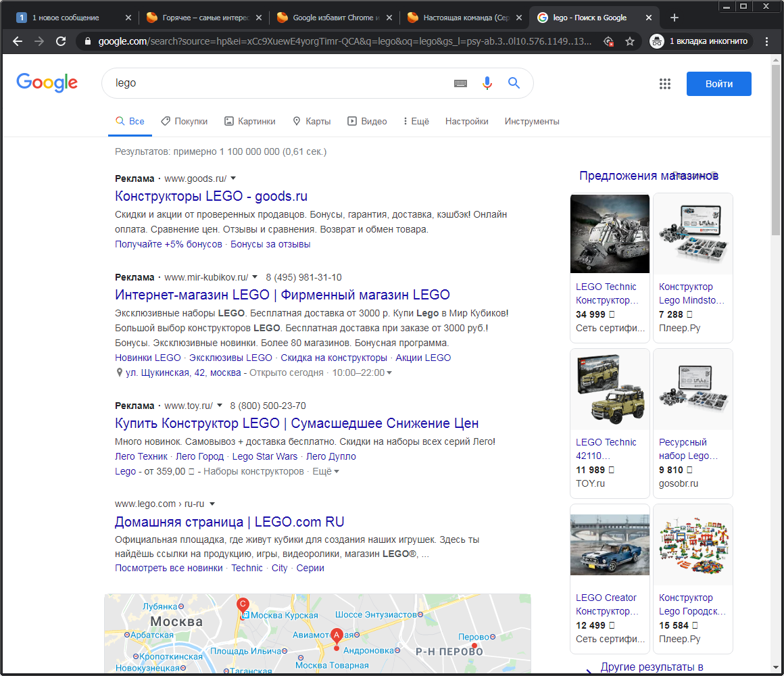The image size is (784, 676).
Task: Open the Lego Mindstorms kit thumbnail
Action: [693, 233]
